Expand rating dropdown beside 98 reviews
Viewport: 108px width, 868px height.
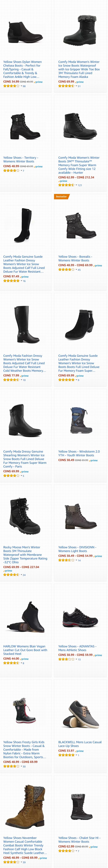click(22, 86)
